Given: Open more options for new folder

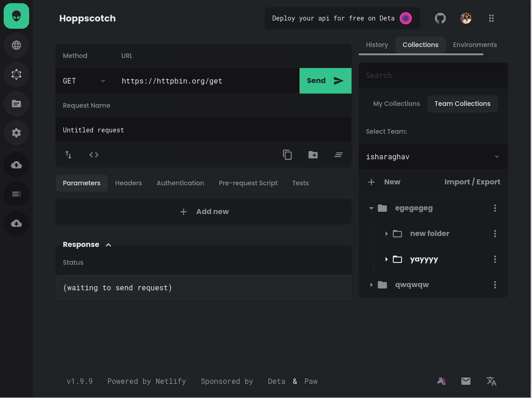Looking at the screenshot, I should coord(495,234).
